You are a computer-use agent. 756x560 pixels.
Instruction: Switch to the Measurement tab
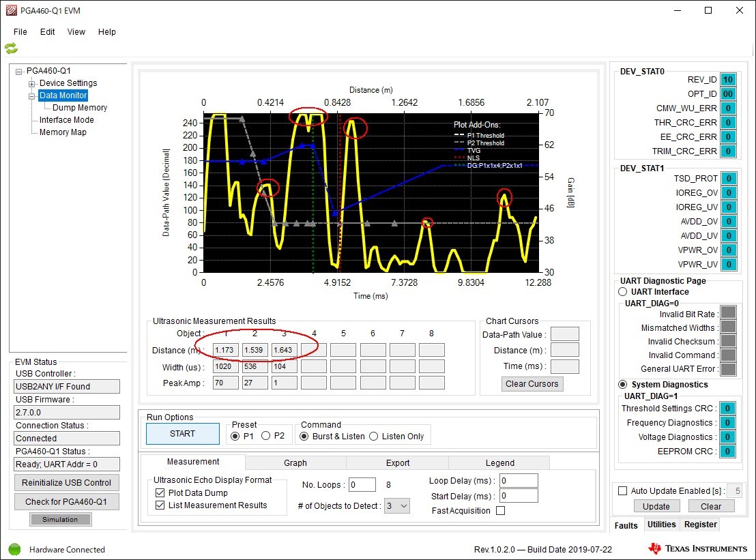[193, 462]
